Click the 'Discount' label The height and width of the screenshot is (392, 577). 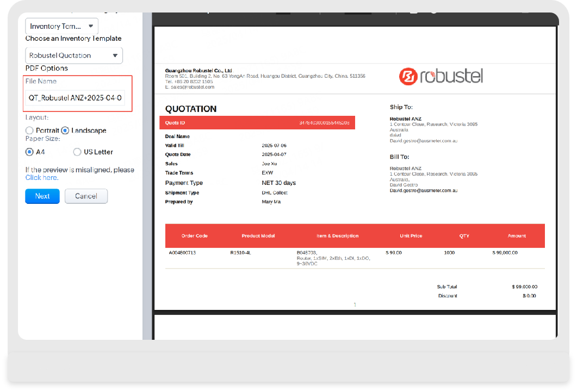click(x=448, y=296)
